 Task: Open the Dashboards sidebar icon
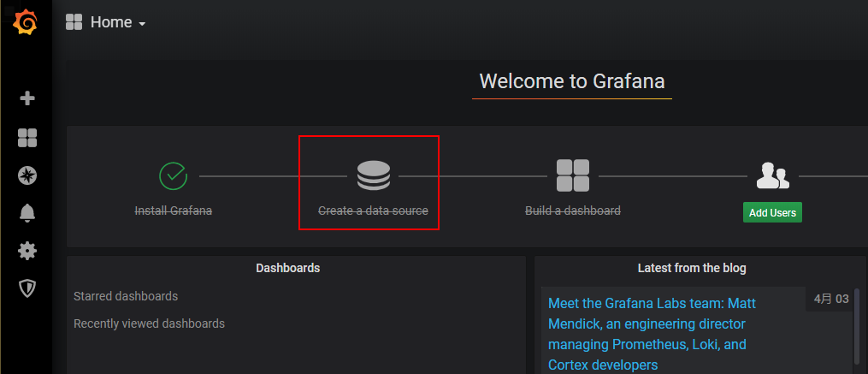(27, 138)
